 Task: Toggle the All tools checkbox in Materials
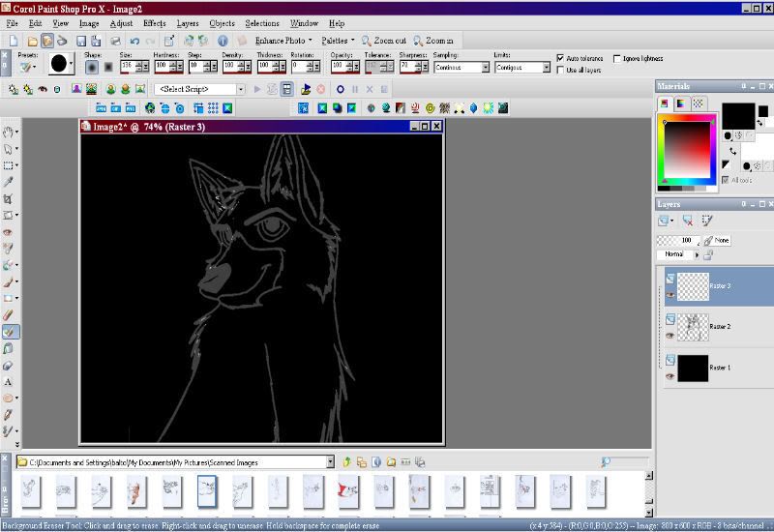[725, 180]
